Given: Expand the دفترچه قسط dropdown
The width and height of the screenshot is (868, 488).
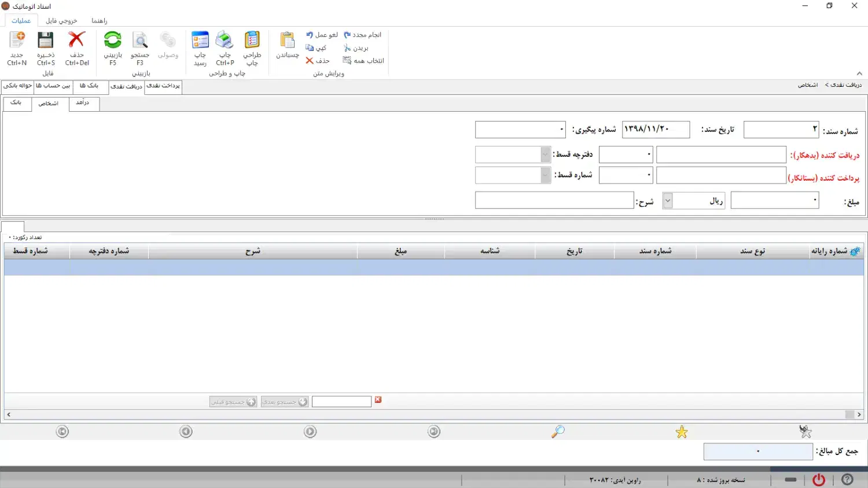Looking at the screenshot, I should click(x=545, y=155).
